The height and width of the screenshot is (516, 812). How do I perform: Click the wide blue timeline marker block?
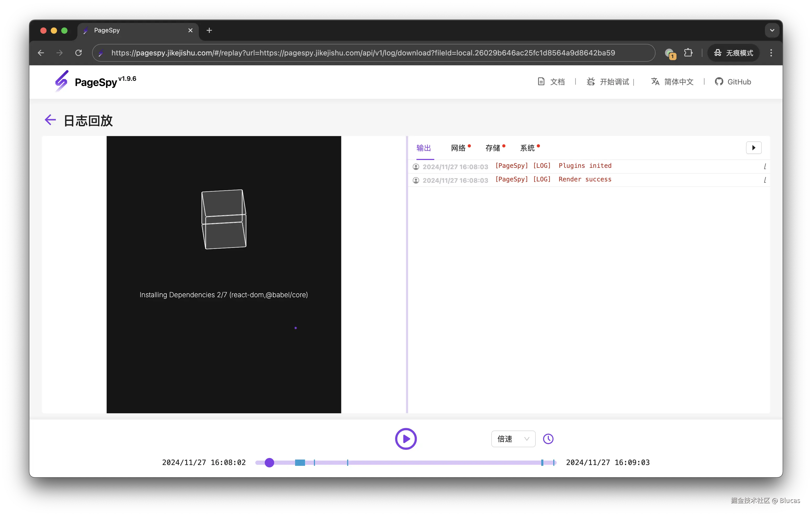pyautogui.click(x=300, y=462)
